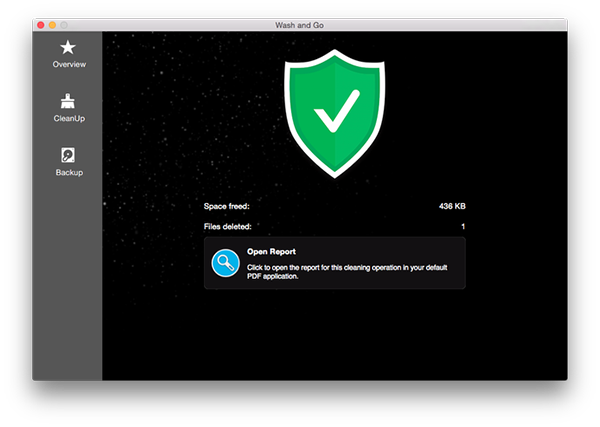The image size is (600, 427).
Task: Click the "Space freed:" label
Action: (x=227, y=206)
